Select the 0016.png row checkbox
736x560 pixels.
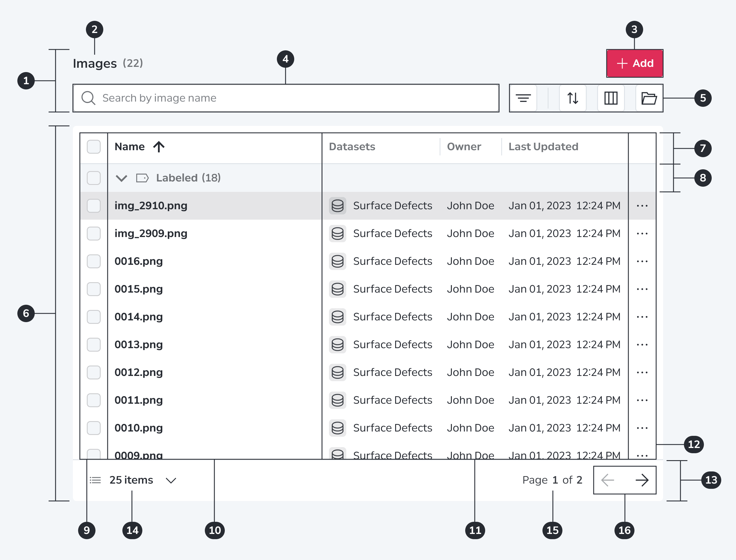(x=94, y=261)
